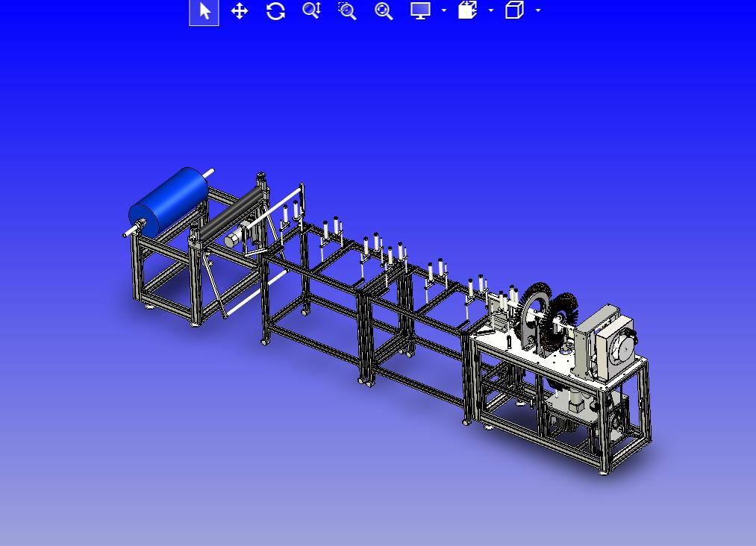Activate the pan (four-arrow) tool

point(240,10)
